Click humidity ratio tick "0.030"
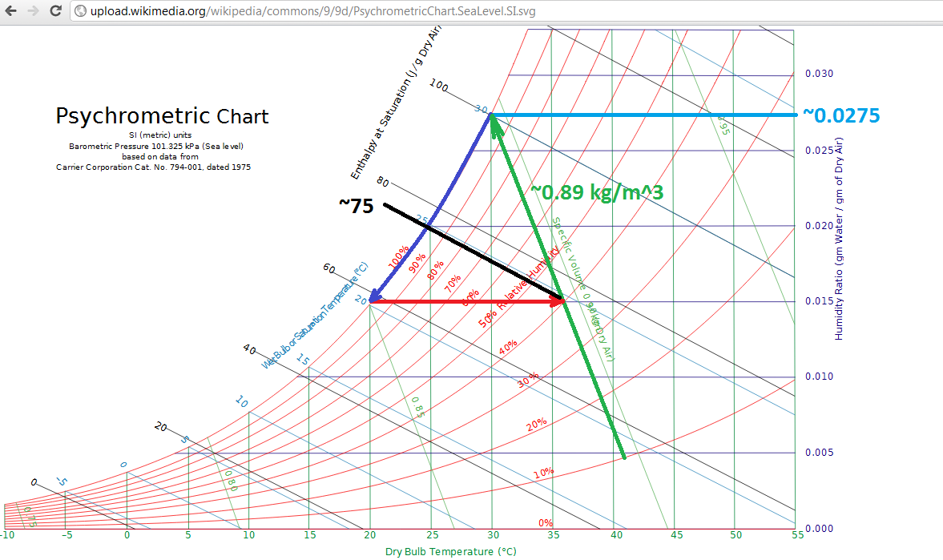This screenshot has height=560, width=943. tap(819, 74)
